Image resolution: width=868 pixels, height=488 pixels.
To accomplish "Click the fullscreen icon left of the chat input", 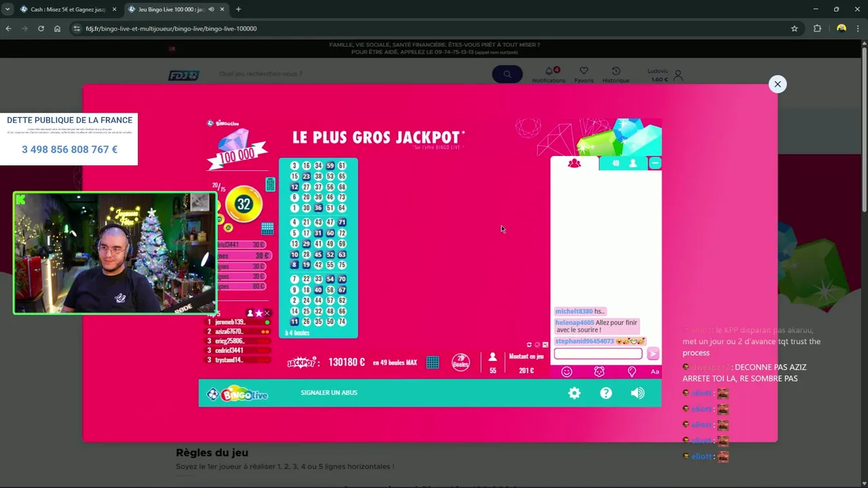I will (545, 345).
